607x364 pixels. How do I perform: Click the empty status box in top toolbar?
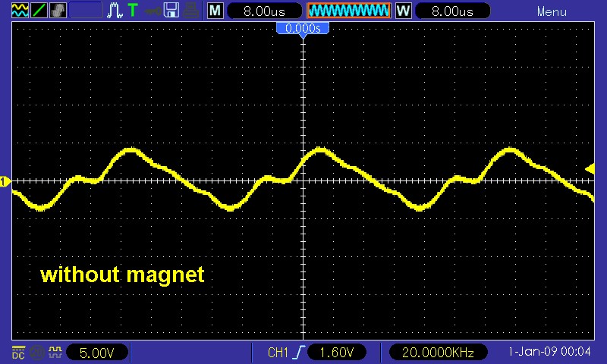click(86, 11)
